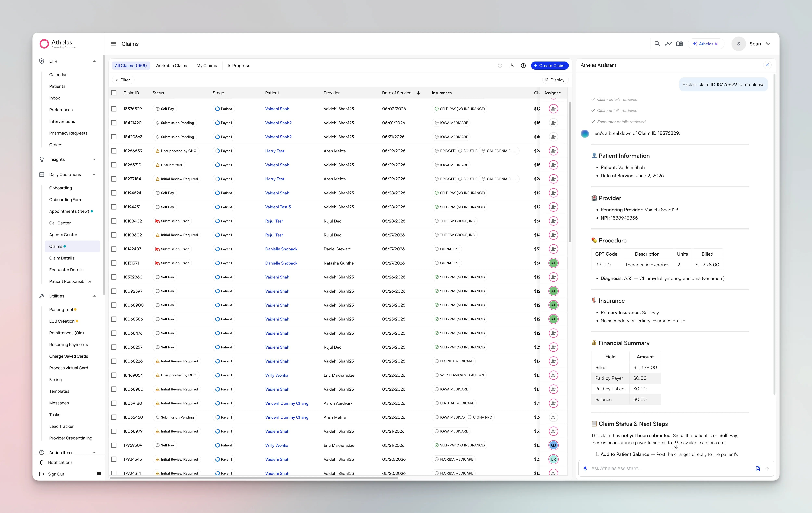Open patient link Willy Wonka on claim 18469054
Image resolution: width=812 pixels, height=513 pixels.
277,375
